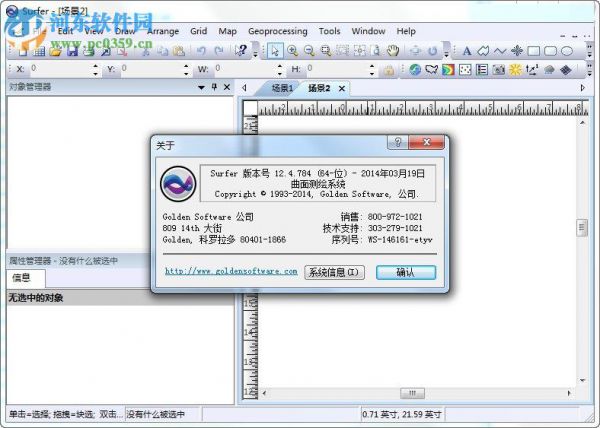This screenshot has height=428, width=600.
Task: Close the 场景2 tab
Action: coord(342,89)
